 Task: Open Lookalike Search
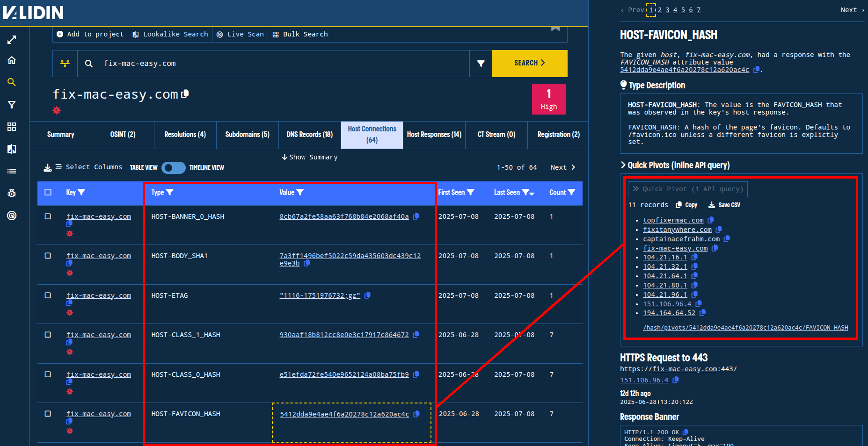click(x=170, y=34)
